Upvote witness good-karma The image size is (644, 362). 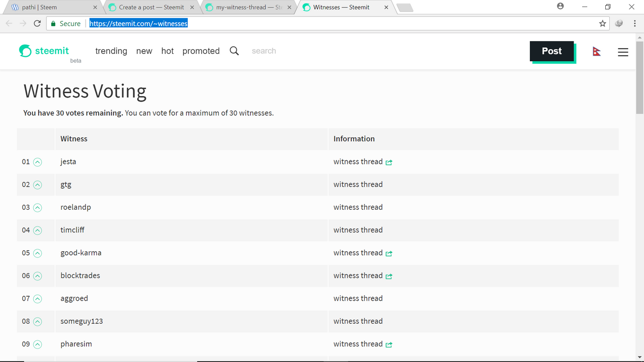pos(37,253)
